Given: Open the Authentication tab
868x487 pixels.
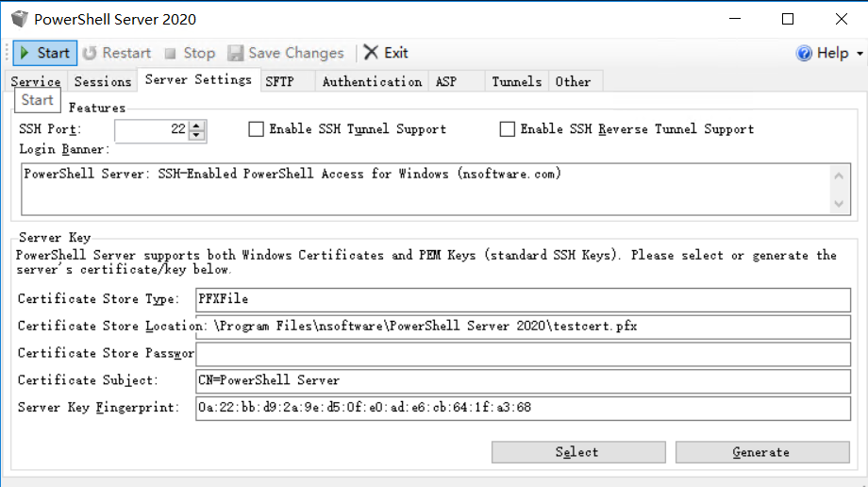Looking at the screenshot, I should point(372,81).
